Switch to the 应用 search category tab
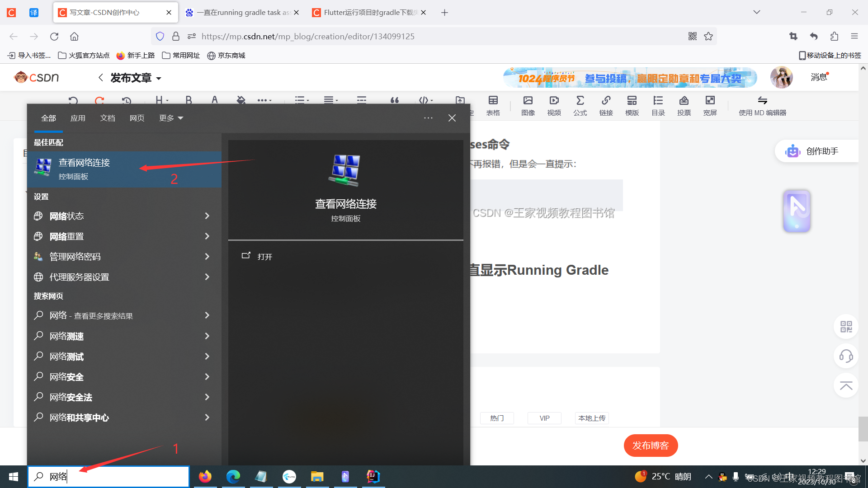 coord(78,118)
